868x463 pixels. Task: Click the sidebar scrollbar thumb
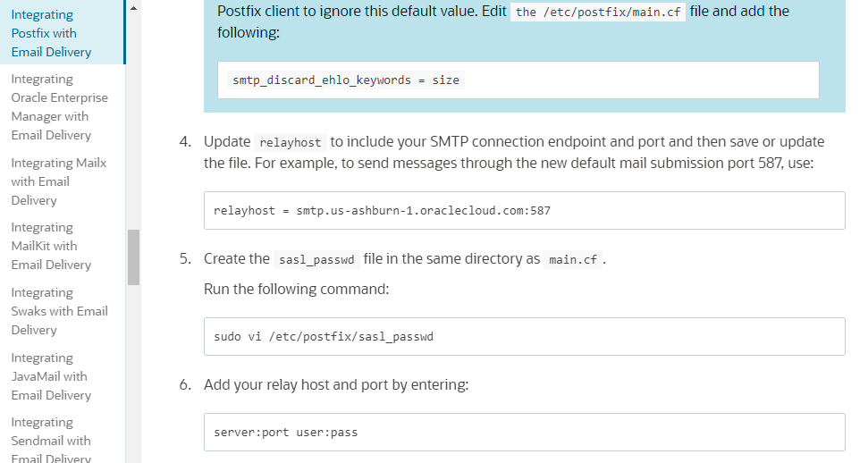coord(133,257)
